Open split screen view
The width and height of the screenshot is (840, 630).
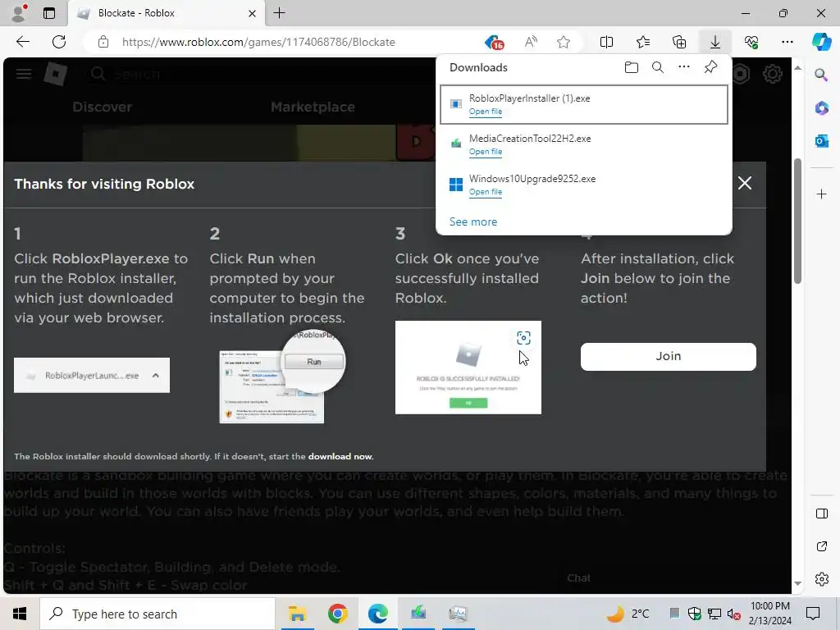(606, 42)
